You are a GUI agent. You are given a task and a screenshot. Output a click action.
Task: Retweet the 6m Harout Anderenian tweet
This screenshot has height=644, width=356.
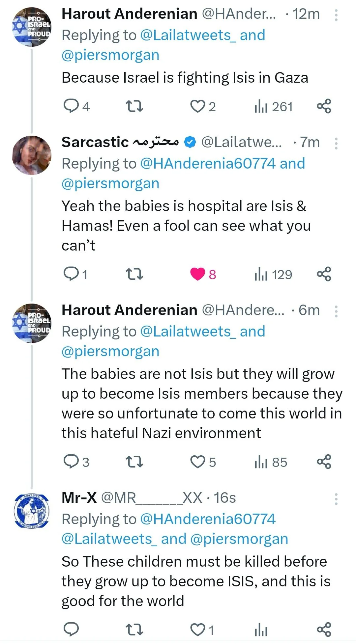134,462
